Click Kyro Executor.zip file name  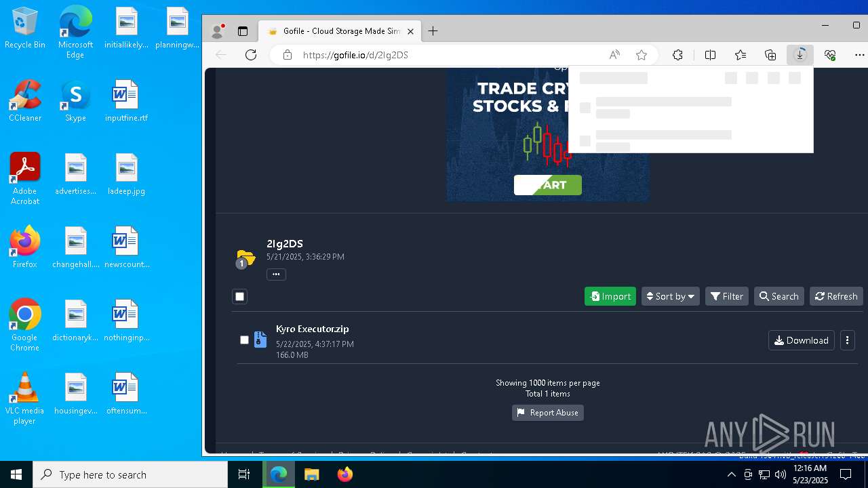[313, 329]
